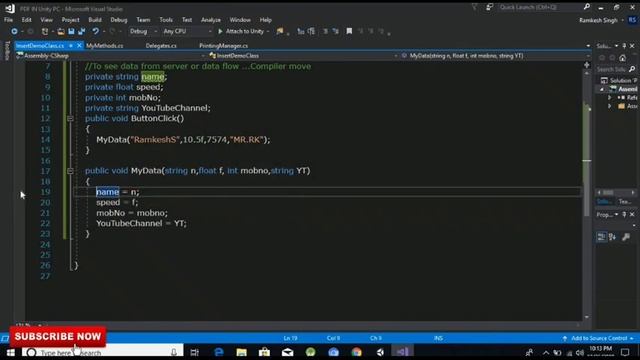Click the Save All toolbar icon

82,31
